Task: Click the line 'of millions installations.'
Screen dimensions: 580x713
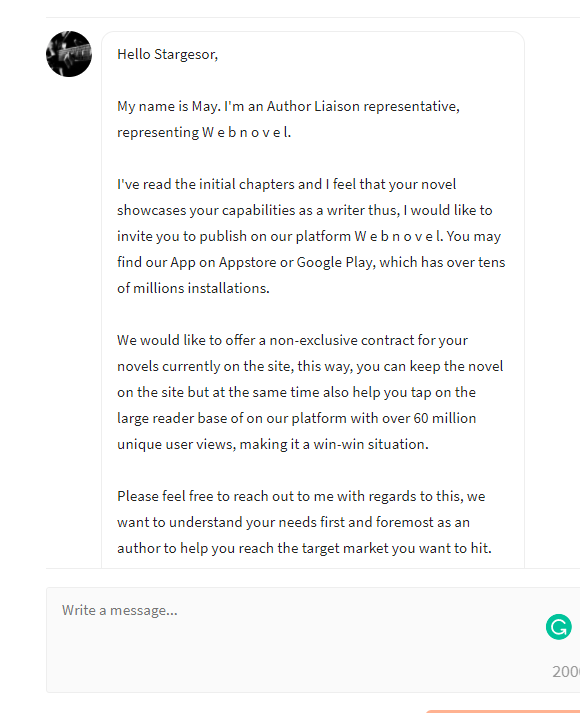Action: pyautogui.click(x=193, y=288)
